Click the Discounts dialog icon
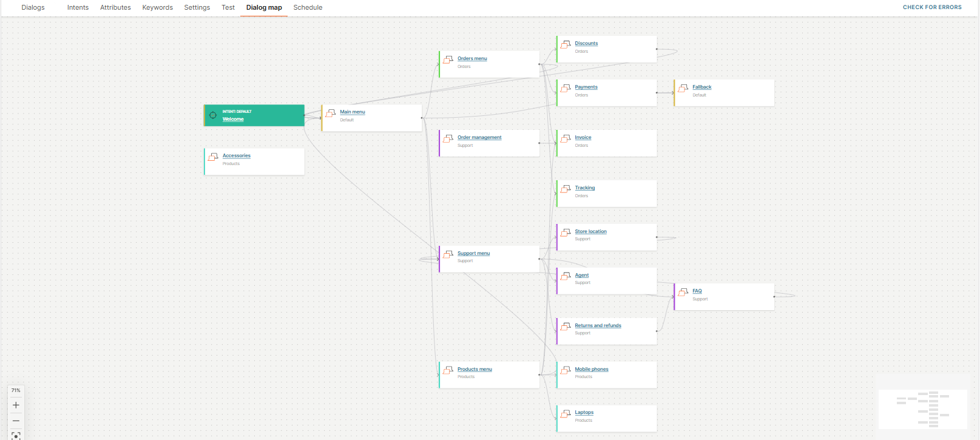 tap(566, 44)
